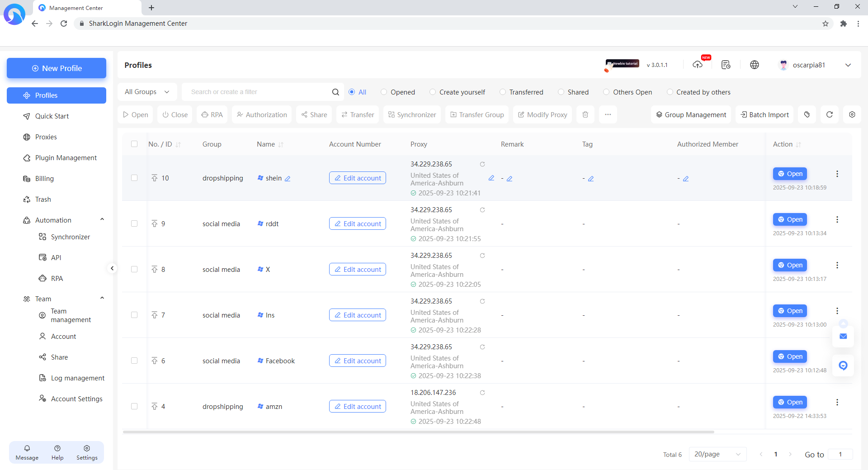Viewport: 868px width, 470px height.
Task: Open the All Groups dropdown
Action: pos(147,92)
